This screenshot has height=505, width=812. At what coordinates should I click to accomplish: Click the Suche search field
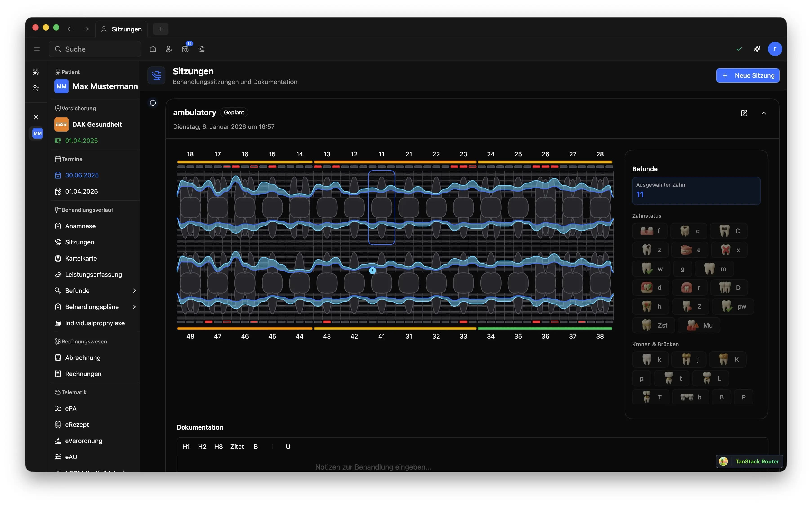click(95, 49)
